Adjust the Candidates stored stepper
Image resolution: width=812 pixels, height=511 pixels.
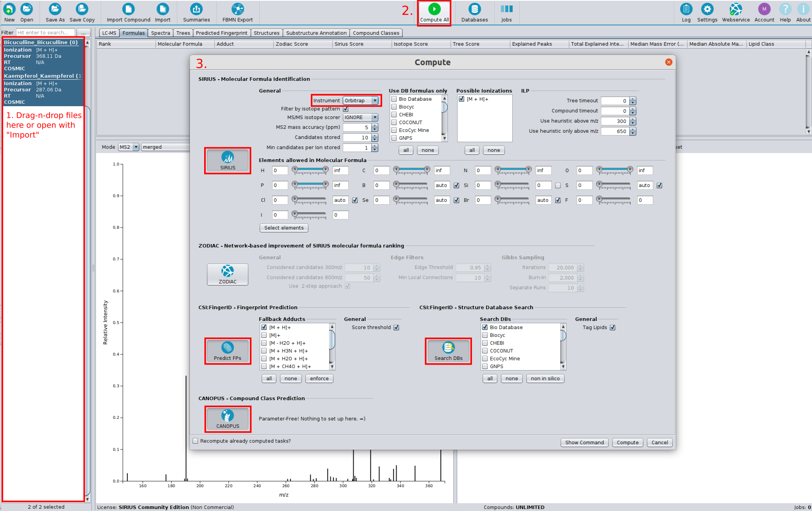375,137
